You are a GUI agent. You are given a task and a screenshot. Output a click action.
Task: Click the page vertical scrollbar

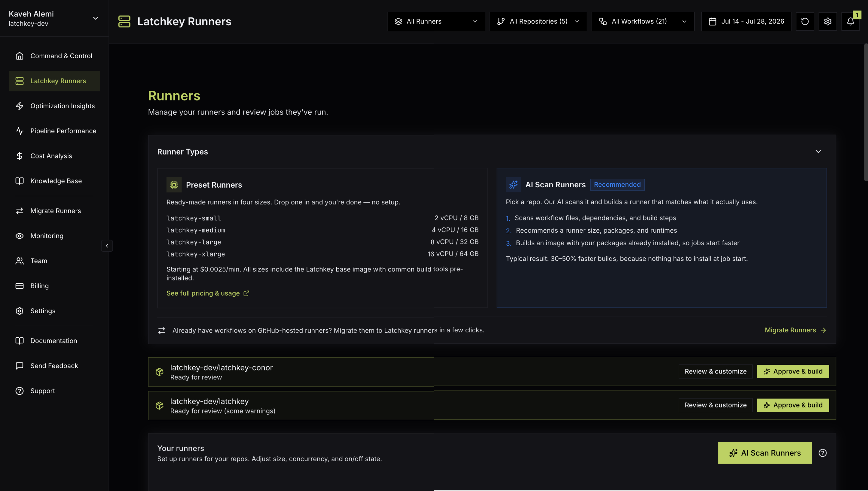[865, 112]
